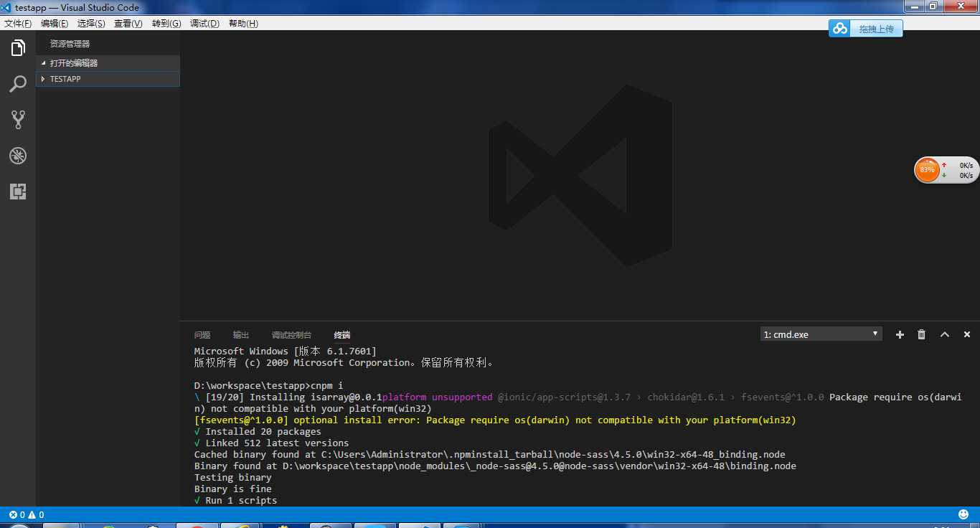
Task: Kill the terminal with trash icon
Action: 922,334
